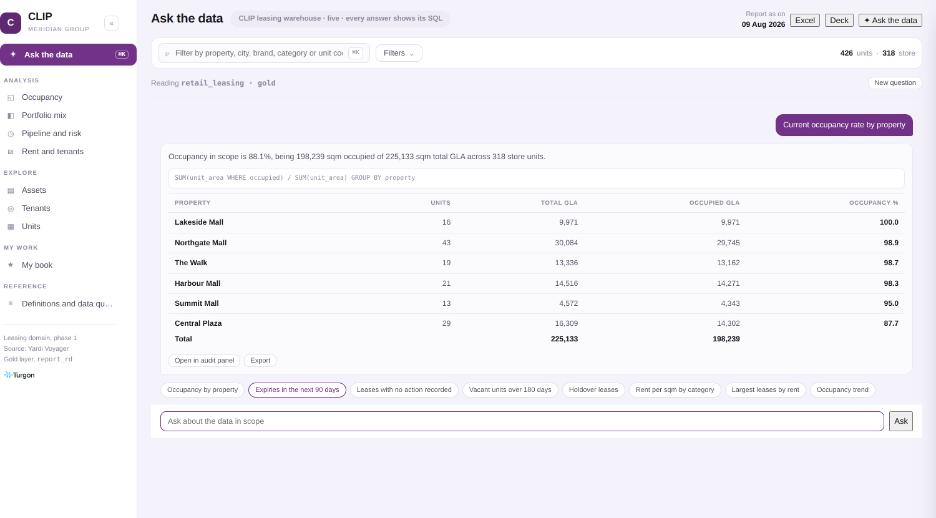Open the Filters dropdown

click(399, 53)
